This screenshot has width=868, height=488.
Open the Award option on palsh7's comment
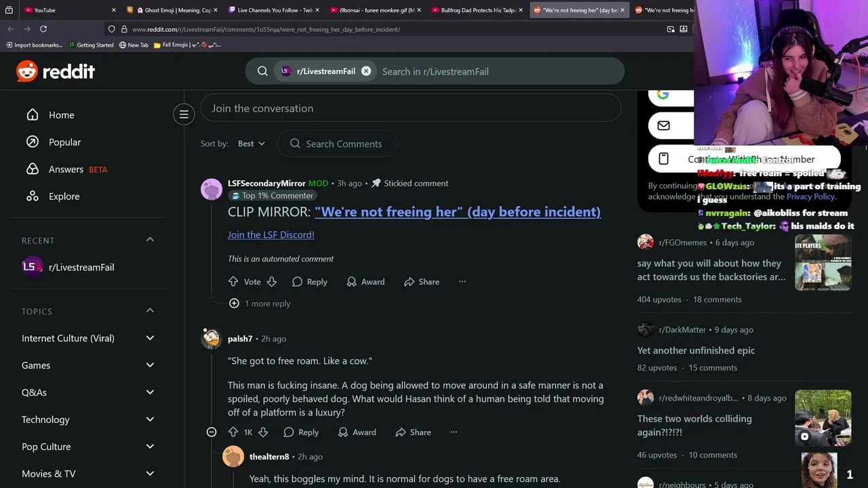coord(356,432)
